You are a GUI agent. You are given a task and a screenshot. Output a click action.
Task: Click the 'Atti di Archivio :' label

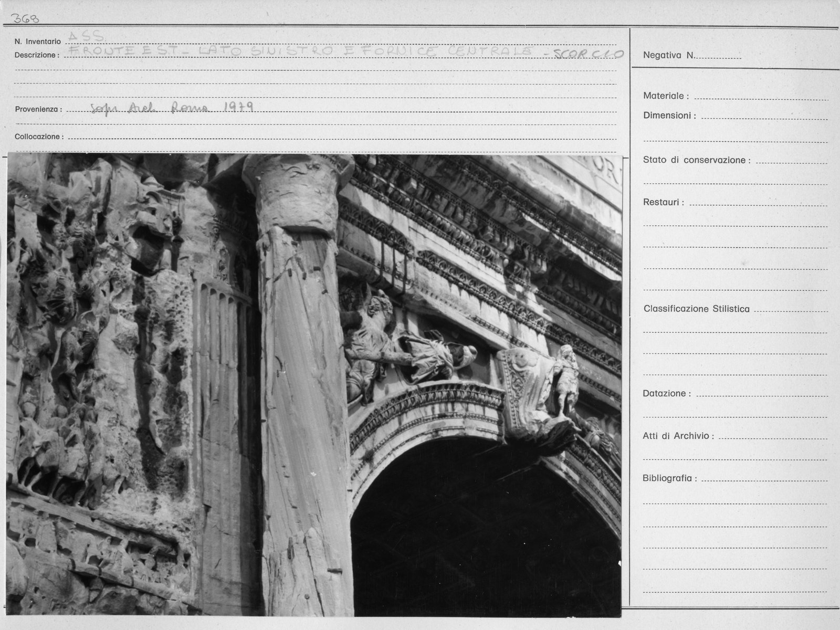[x=678, y=436]
